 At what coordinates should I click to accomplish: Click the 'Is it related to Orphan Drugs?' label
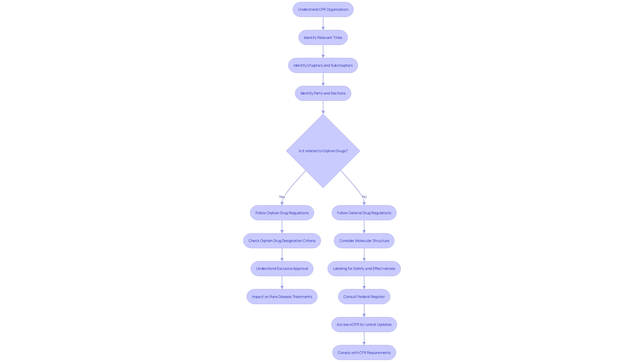(323, 150)
